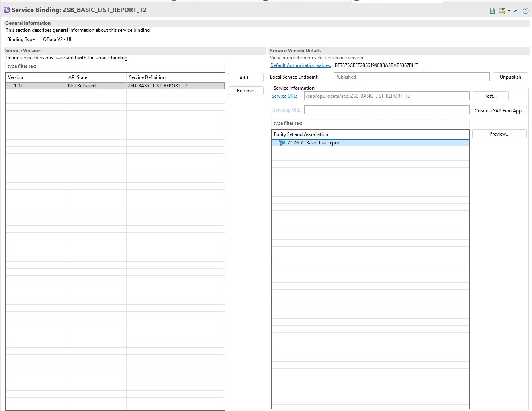Open the Preview... button

point(499,134)
